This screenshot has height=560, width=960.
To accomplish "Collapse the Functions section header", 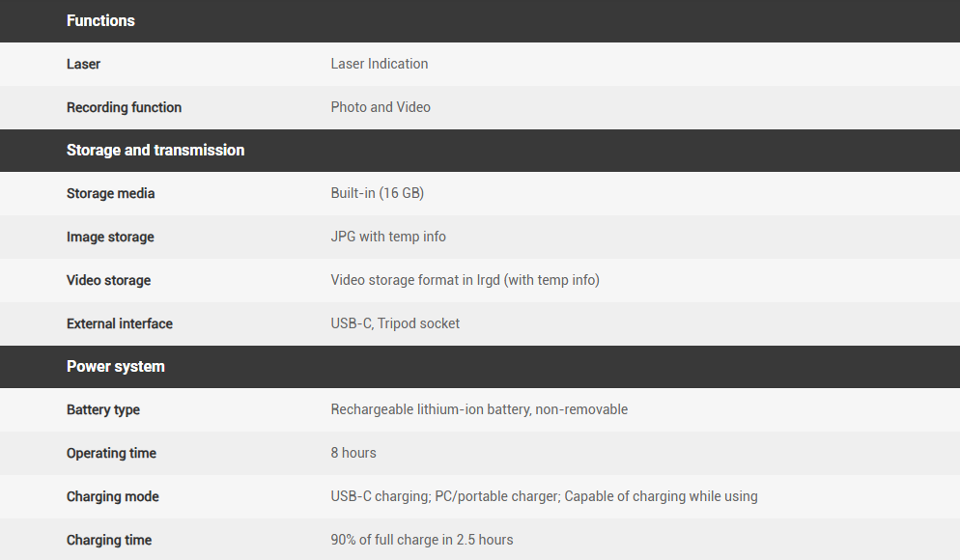I will [x=100, y=20].
